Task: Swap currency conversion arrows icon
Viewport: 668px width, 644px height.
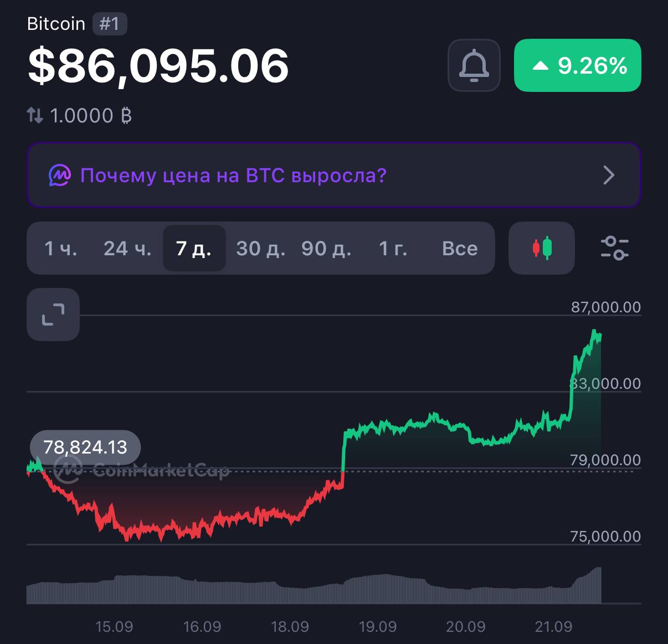Action: pyautogui.click(x=34, y=115)
